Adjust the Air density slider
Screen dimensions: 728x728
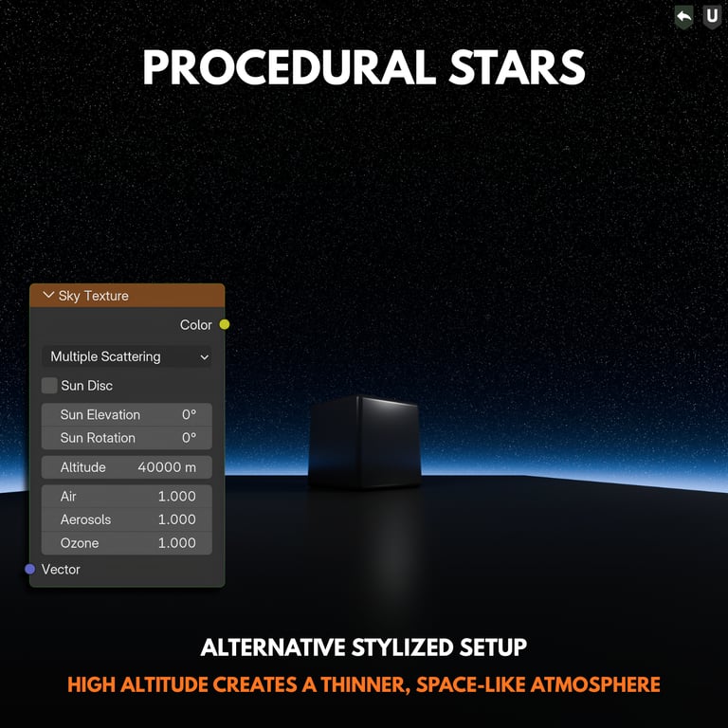click(x=127, y=497)
